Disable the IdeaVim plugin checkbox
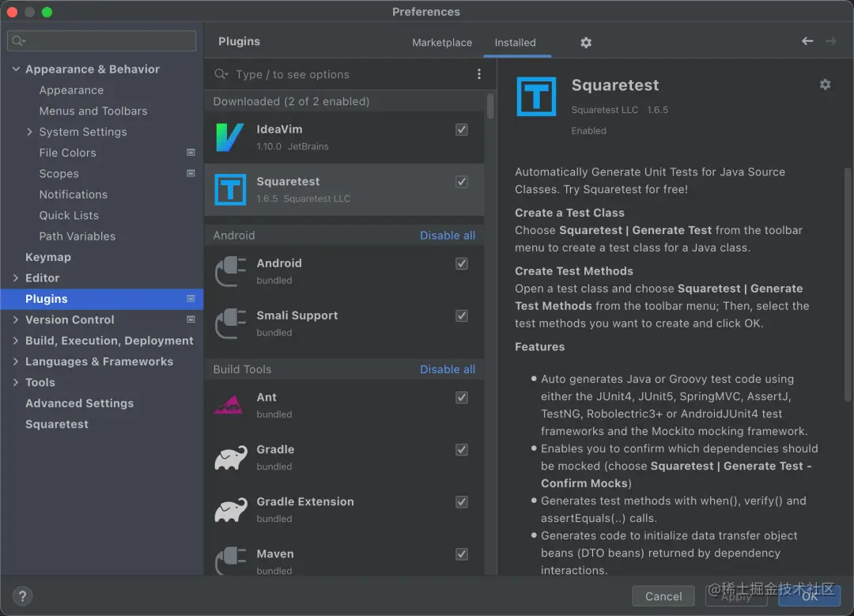Image resolution: width=854 pixels, height=616 pixels. point(461,130)
